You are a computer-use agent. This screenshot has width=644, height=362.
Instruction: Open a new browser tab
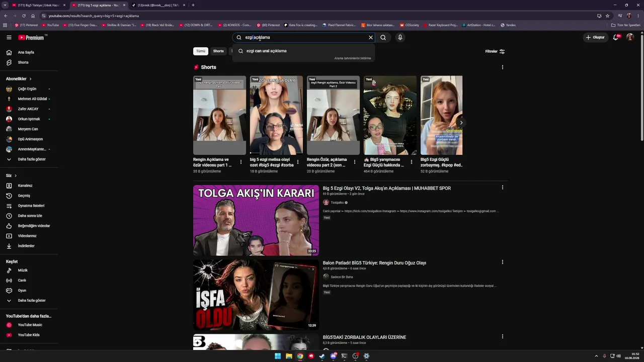coord(193,5)
